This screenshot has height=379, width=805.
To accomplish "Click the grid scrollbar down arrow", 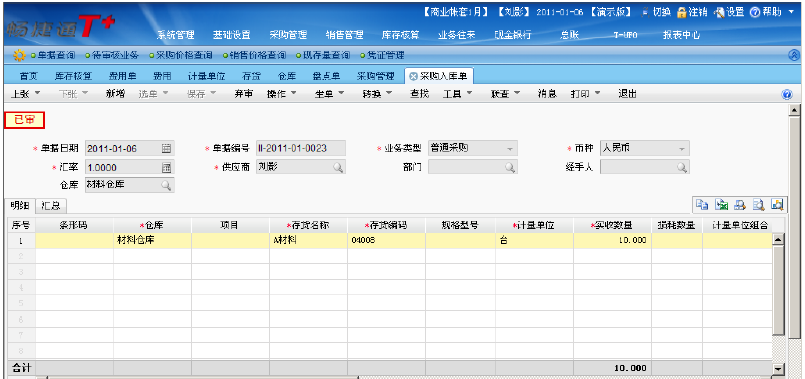I will [778, 369].
